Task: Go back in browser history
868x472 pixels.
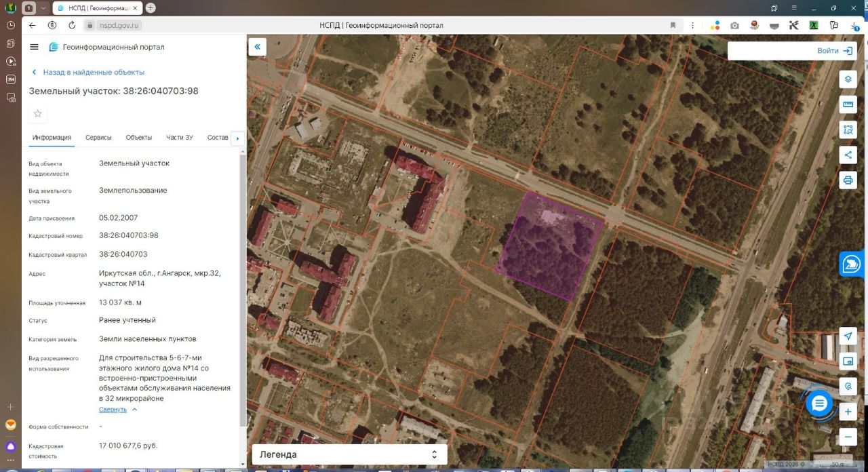Action: tap(32, 25)
